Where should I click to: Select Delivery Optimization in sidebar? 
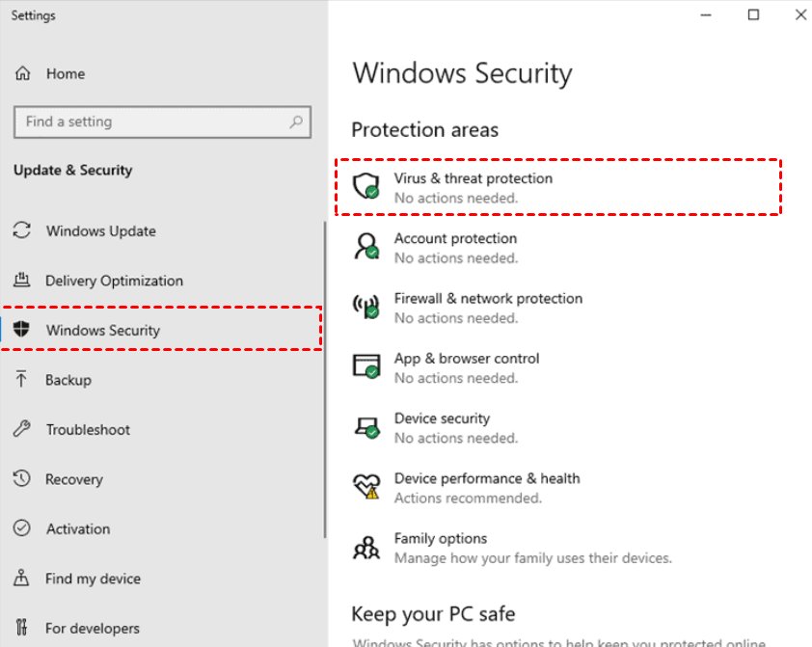tap(114, 281)
